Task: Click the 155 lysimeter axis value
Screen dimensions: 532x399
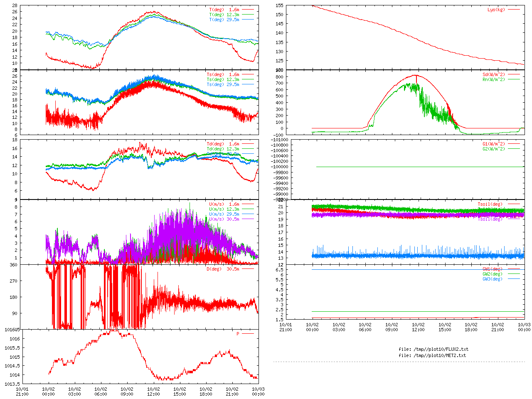Action: [x=279, y=5]
